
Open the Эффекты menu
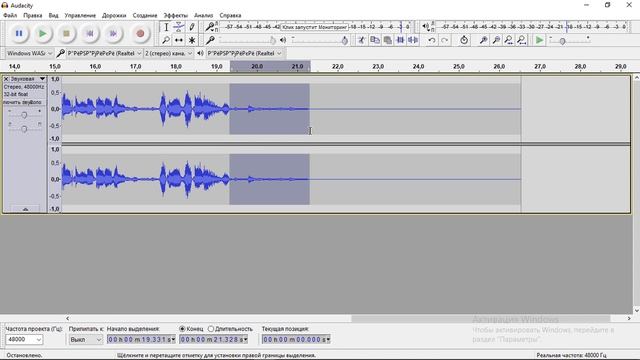coord(176,15)
